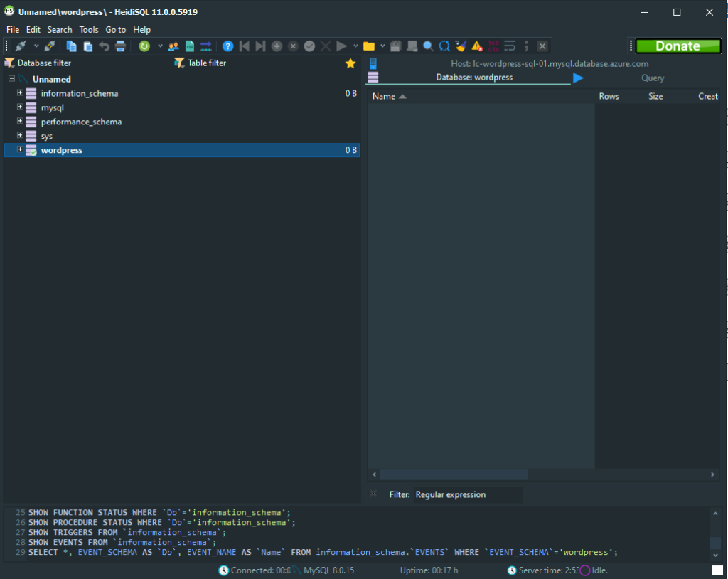Image resolution: width=728 pixels, height=579 pixels.
Task: Open the Refresh dropdown arrow
Action: (160, 46)
